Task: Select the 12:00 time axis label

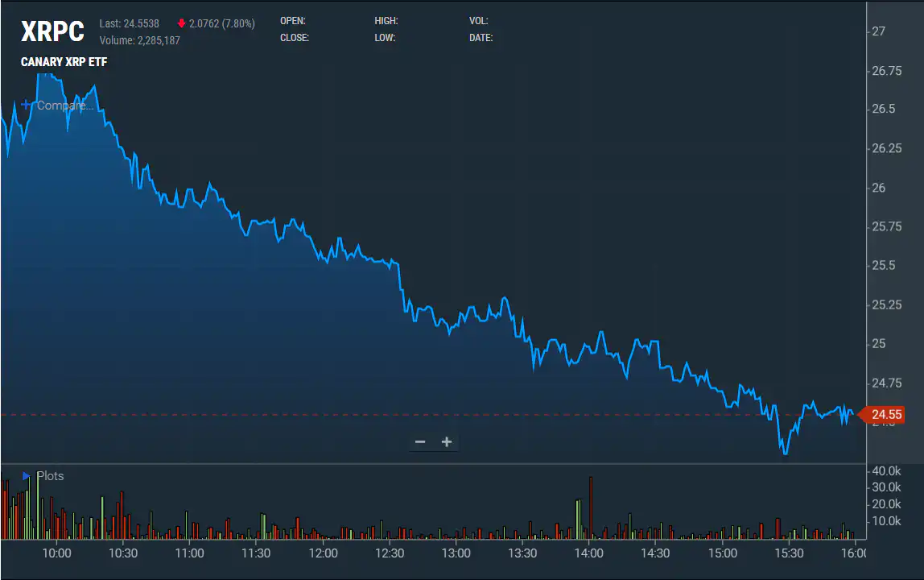Action: [324, 553]
